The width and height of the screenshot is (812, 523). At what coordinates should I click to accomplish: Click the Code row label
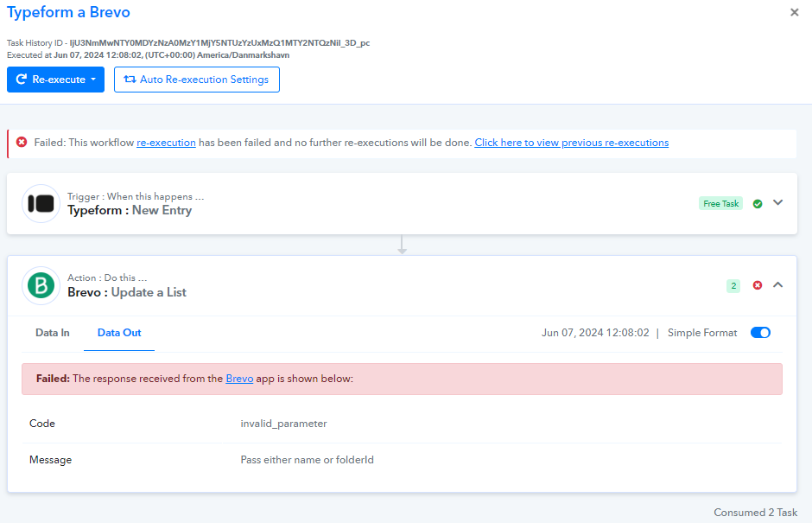[42, 424]
